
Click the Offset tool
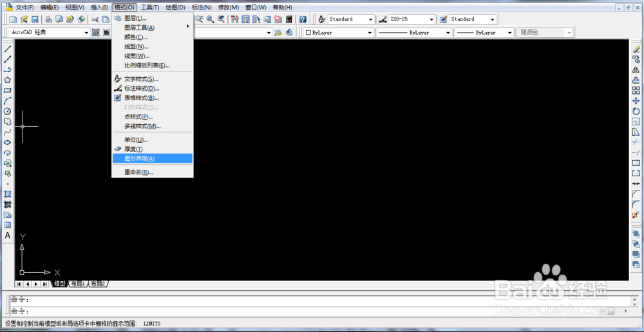[636, 80]
